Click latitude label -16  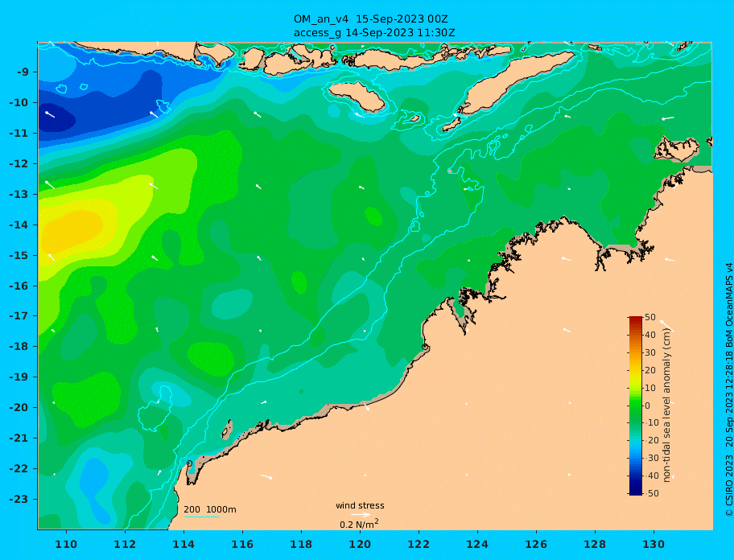[19, 286]
